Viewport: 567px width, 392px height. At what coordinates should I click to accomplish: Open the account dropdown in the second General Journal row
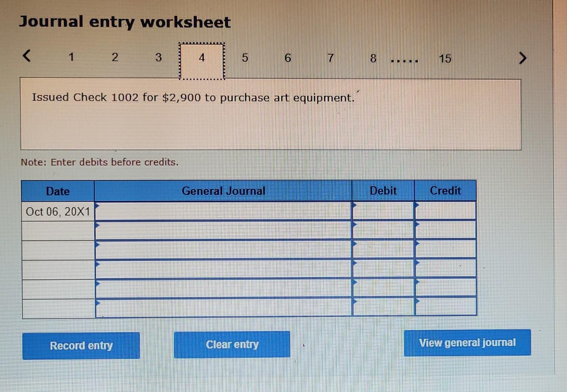coord(98,225)
